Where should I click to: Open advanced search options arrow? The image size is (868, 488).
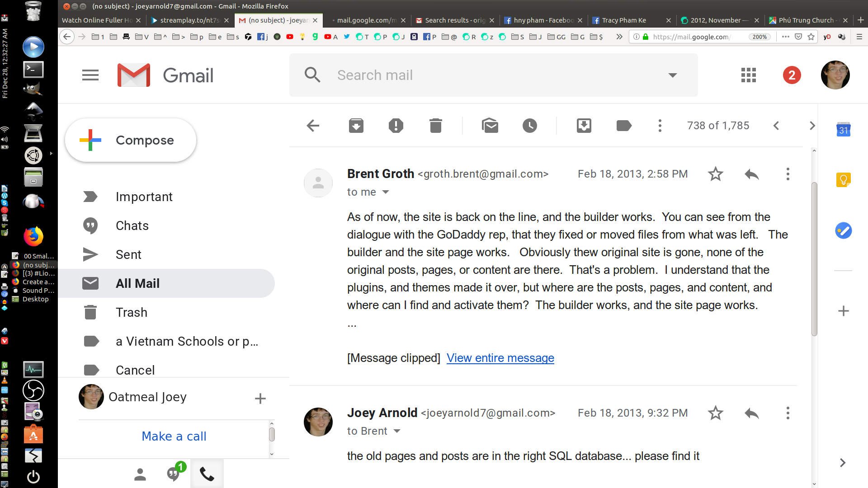point(673,75)
